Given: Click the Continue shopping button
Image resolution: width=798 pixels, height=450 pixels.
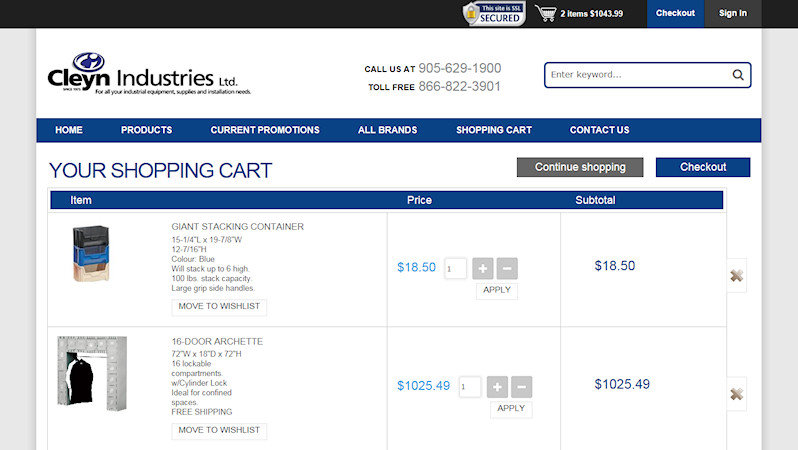Looking at the screenshot, I should 580,167.
